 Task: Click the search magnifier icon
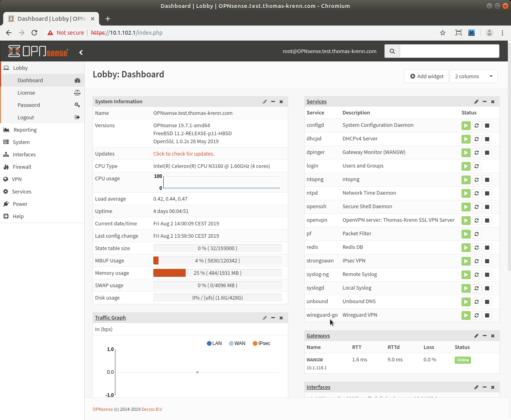[392, 51]
